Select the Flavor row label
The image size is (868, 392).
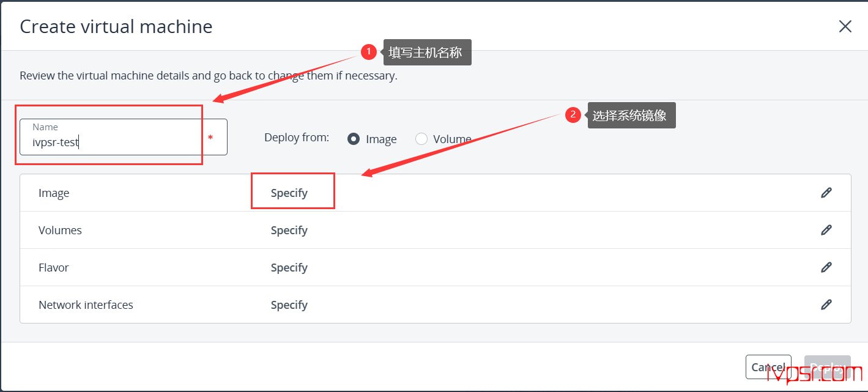[x=54, y=267]
